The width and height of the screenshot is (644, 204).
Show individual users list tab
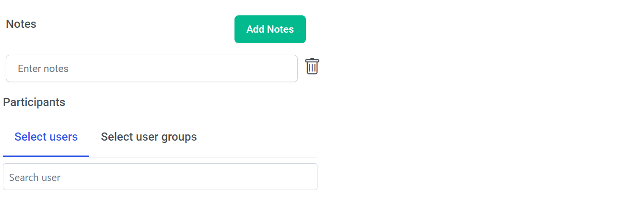pos(46,137)
